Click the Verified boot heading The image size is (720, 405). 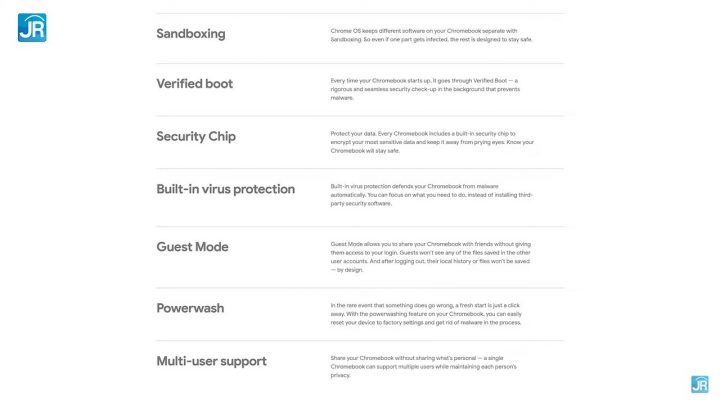pyautogui.click(x=195, y=84)
